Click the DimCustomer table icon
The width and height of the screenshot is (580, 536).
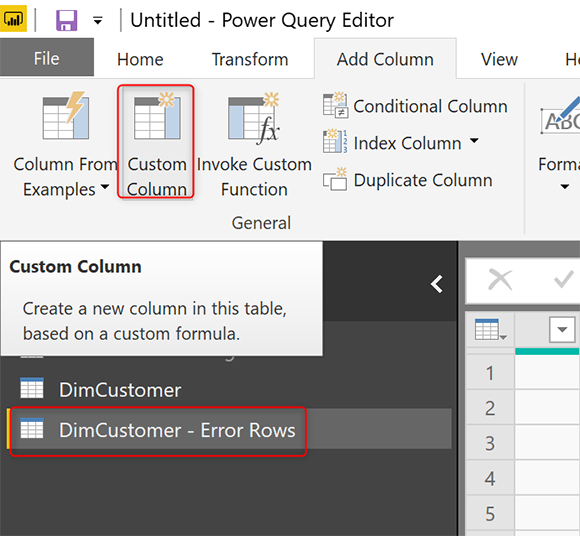[x=32, y=388]
